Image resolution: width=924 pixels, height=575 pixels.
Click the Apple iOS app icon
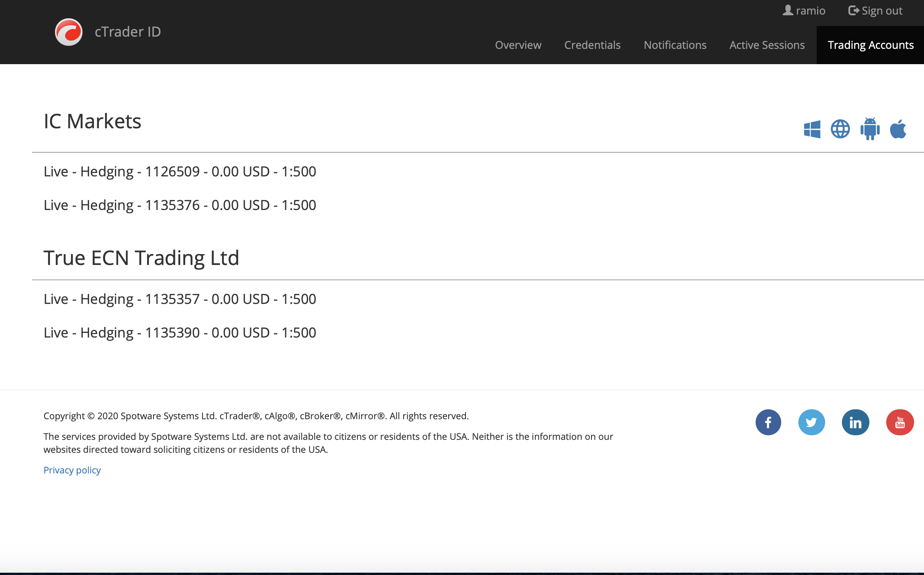click(x=898, y=129)
